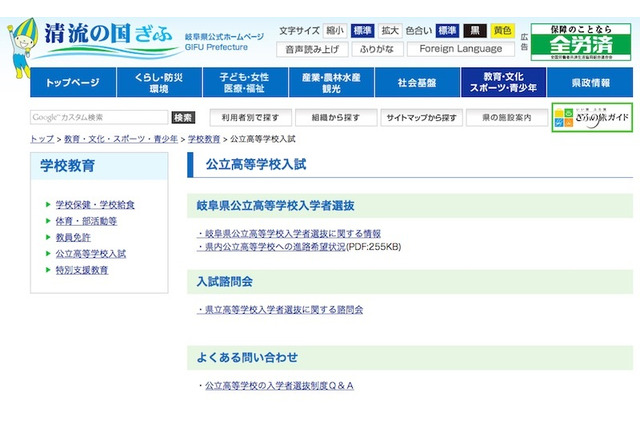This screenshot has width=640, height=426.
Task: Choose the 標準 color scheme swatch
Action: pos(447,31)
